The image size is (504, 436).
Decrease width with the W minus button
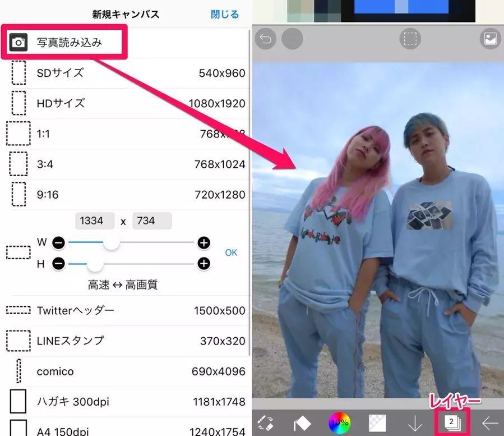tap(58, 242)
